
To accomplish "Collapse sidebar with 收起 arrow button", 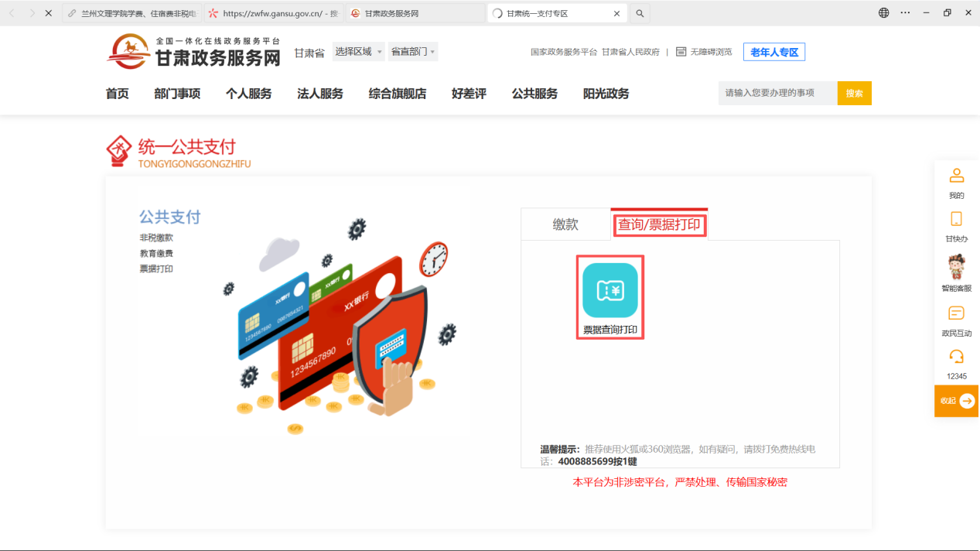I will click(967, 401).
